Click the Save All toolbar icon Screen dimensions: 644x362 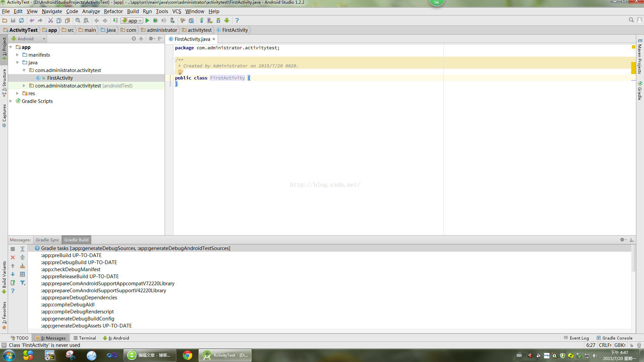click(x=13, y=20)
